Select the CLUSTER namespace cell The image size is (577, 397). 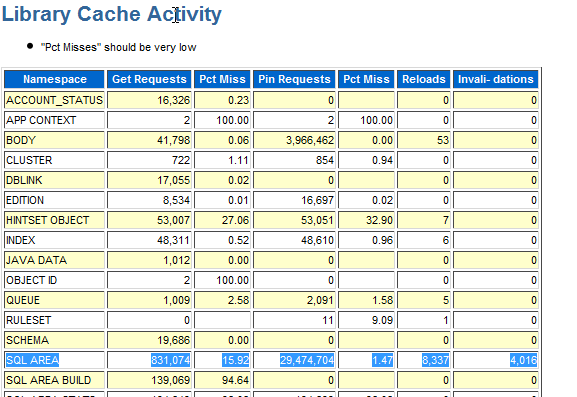click(x=54, y=160)
